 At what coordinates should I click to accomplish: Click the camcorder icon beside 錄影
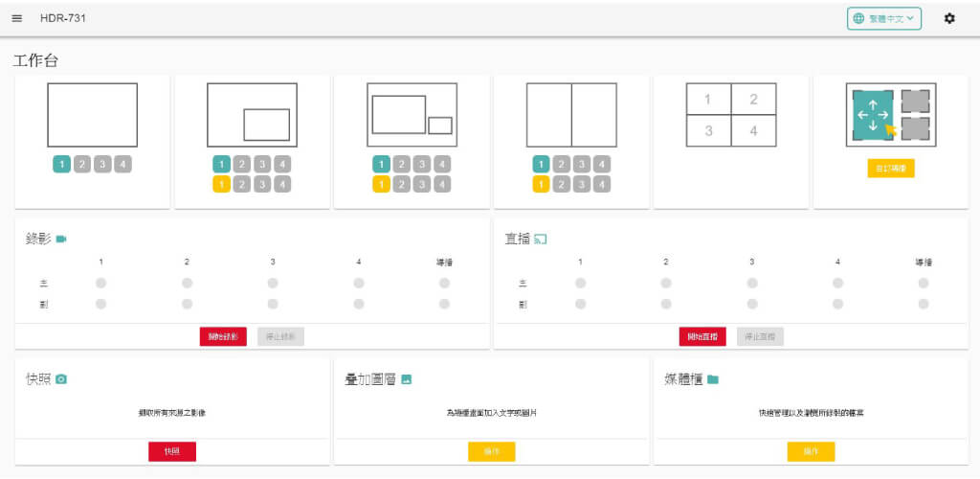point(61,239)
